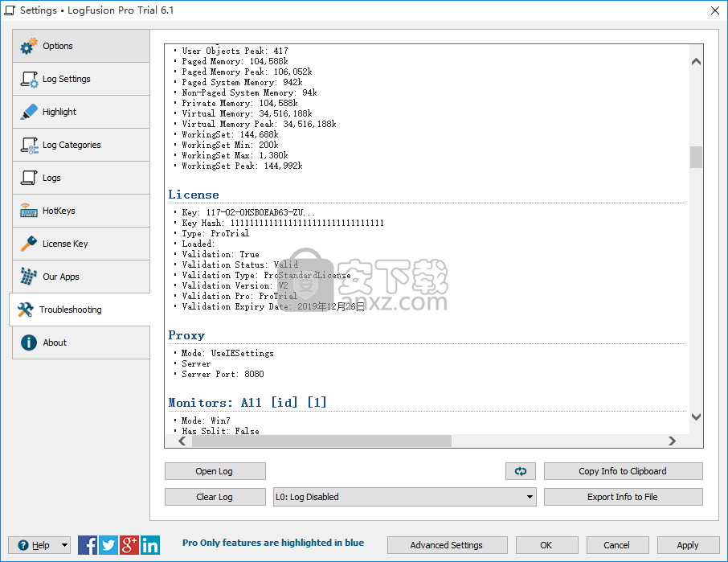Click the Proxy section heading
Viewport: 728px width, 562px height.
pos(186,335)
